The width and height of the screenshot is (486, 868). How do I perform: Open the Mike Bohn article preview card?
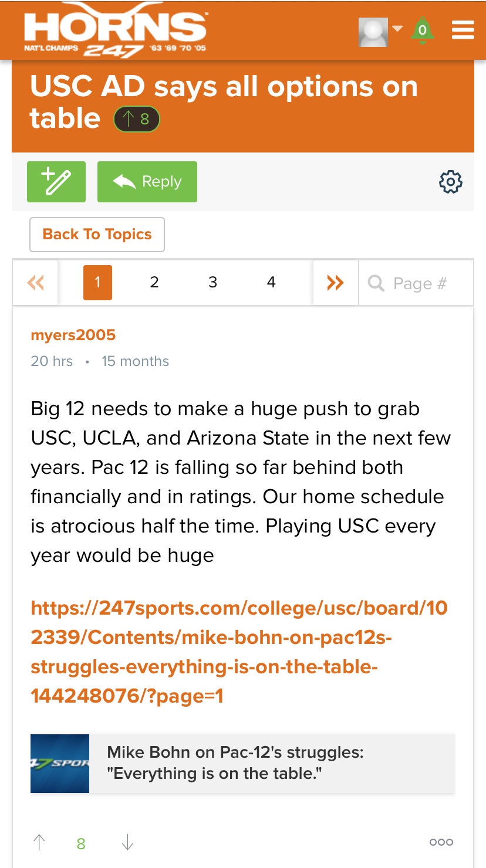point(242,764)
